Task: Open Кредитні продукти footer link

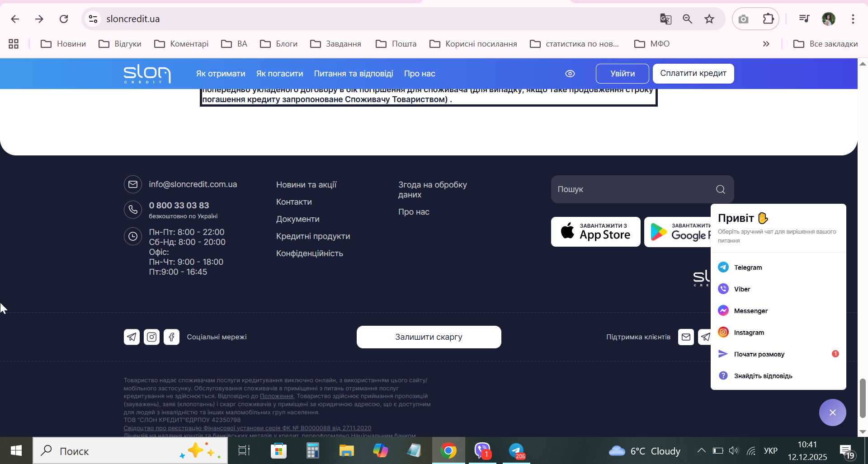Action: [x=313, y=236]
